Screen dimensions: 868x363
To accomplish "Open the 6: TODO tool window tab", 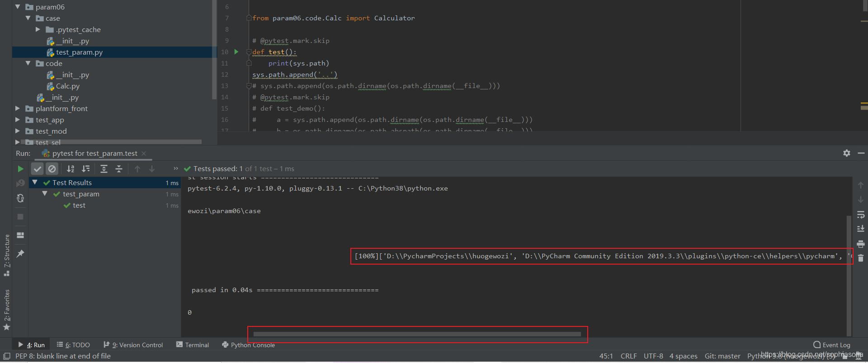I will 73,345.
